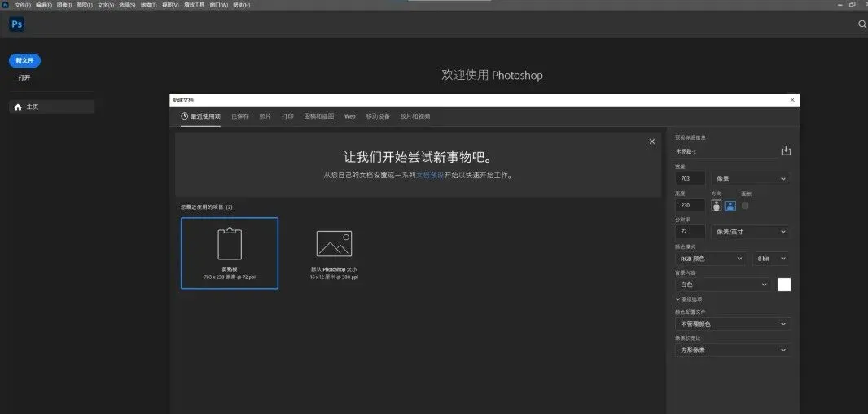Close the 新建文档 dialog
The height and width of the screenshot is (414, 868).
(x=792, y=100)
